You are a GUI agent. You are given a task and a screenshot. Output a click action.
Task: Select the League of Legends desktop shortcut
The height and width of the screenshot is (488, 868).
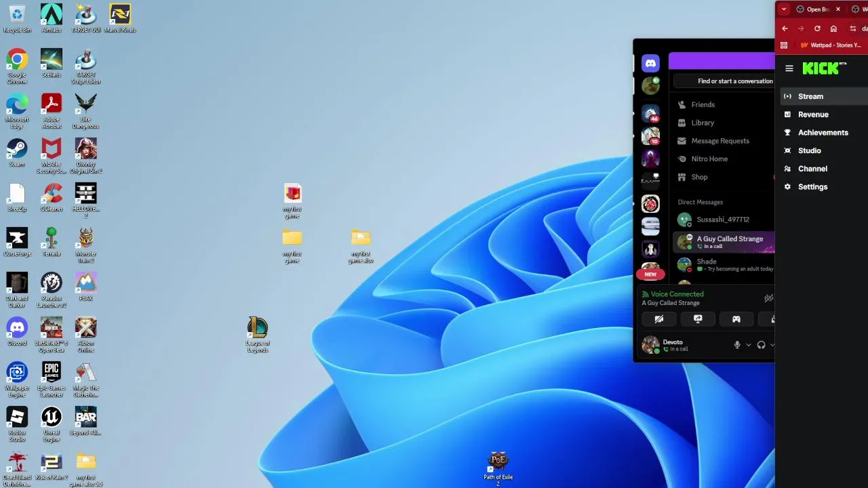[258, 335]
